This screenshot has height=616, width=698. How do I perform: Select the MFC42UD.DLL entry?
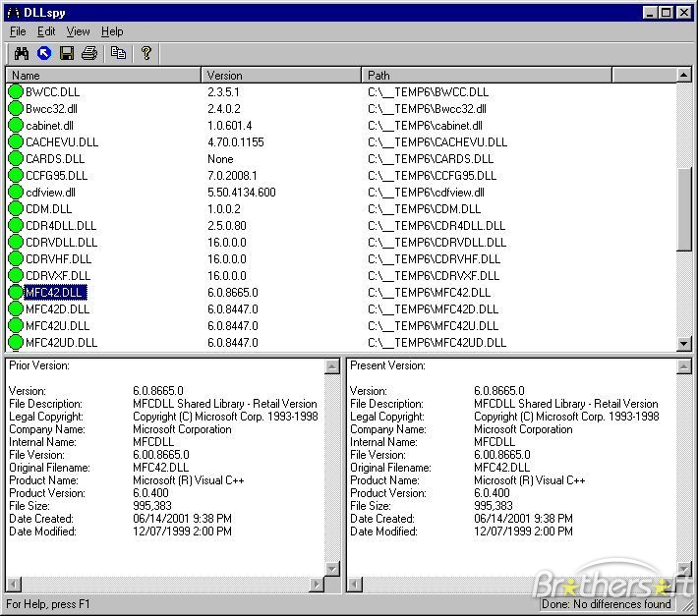tap(61, 343)
